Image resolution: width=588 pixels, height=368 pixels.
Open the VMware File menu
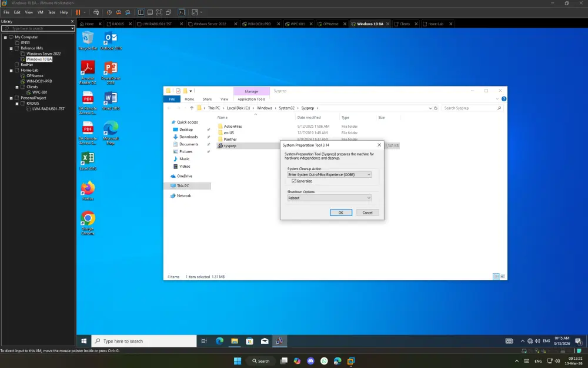click(6, 12)
